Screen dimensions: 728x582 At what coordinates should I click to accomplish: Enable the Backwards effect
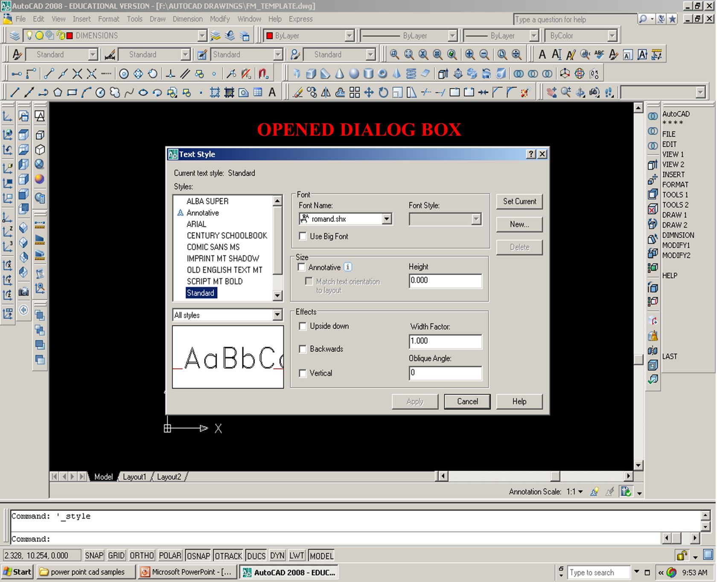pos(303,349)
